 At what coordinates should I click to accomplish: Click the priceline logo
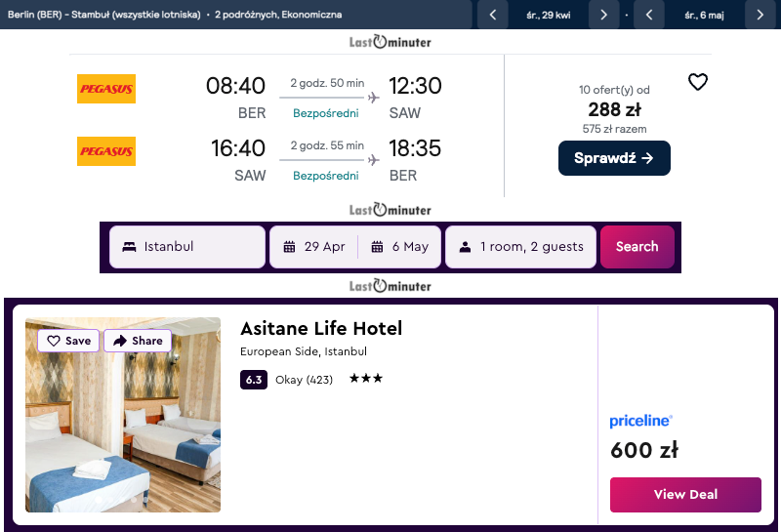[640, 421]
